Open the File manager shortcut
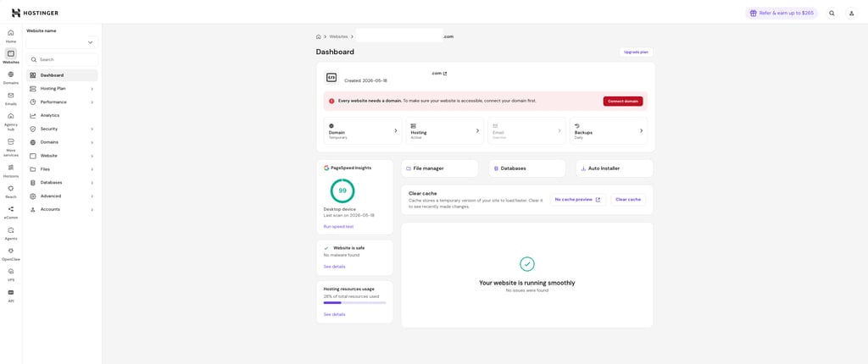The image size is (868, 364). tap(440, 168)
